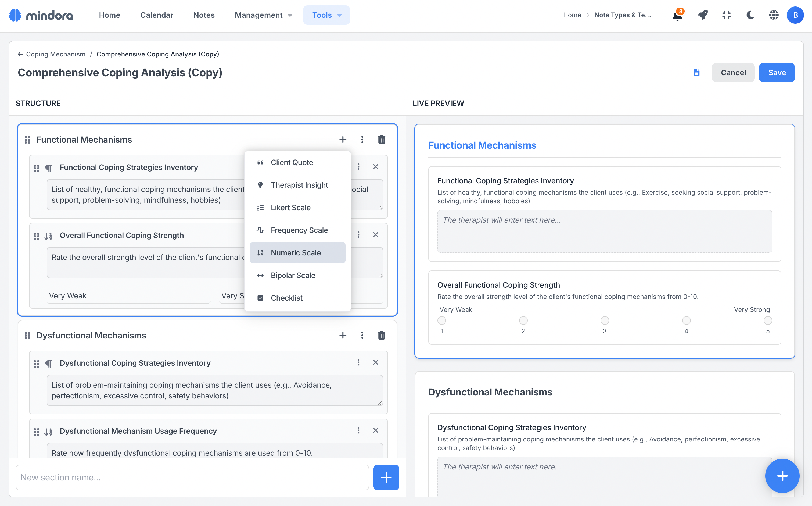812x506 pixels.
Task: Edit the Dysfunctional Mechanism Usage Frequency description textarea
Action: [215, 451]
